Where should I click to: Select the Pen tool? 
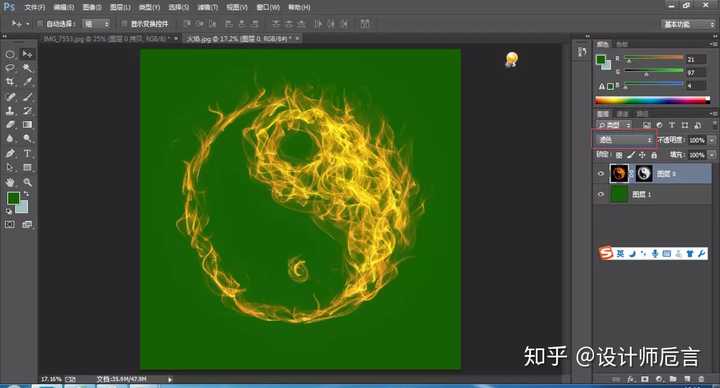pos(10,153)
